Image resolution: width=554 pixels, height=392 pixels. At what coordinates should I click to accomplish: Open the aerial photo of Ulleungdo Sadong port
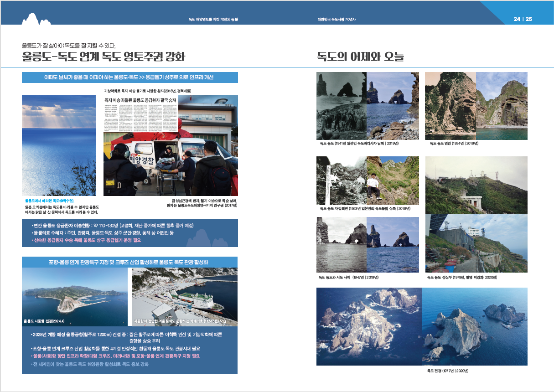[75, 297]
